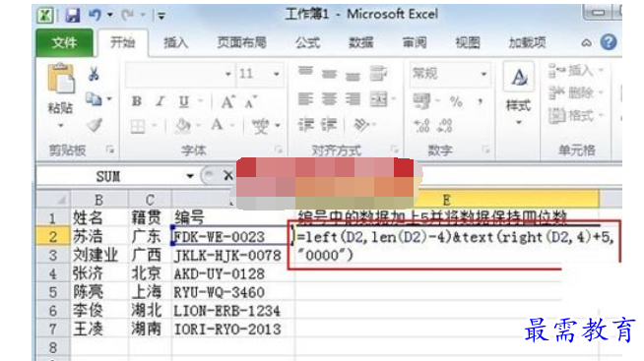Click the Save icon in quick access toolbar
The width and height of the screenshot is (644, 361).
coord(72,16)
